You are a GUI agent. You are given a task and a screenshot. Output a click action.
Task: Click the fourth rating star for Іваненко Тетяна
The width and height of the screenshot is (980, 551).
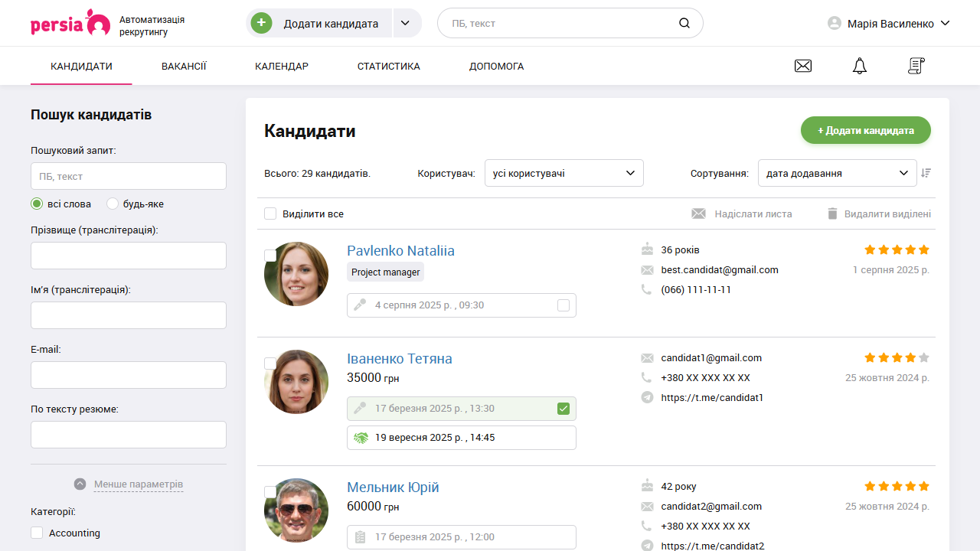(910, 357)
